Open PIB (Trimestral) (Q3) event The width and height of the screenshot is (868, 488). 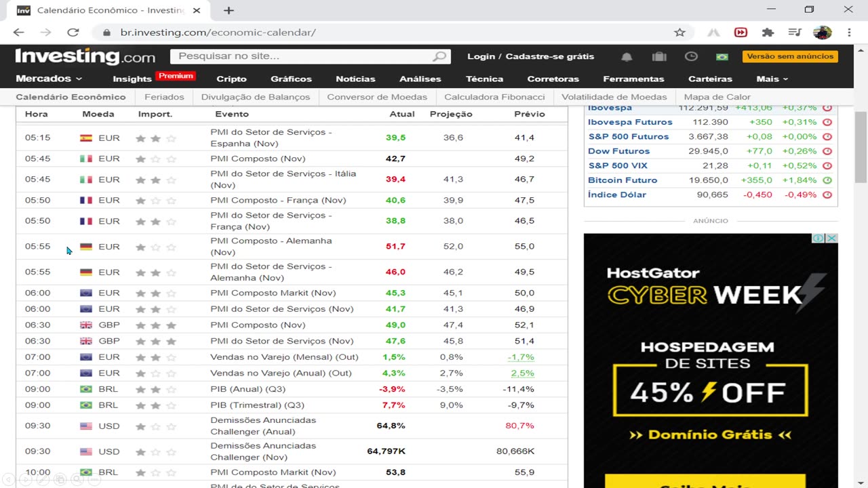click(257, 405)
